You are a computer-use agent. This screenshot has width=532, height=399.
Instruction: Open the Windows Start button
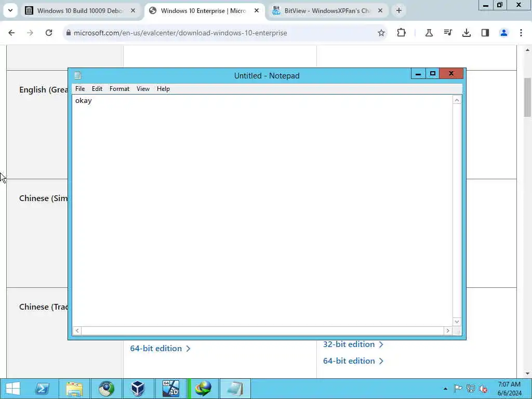[x=13, y=389]
